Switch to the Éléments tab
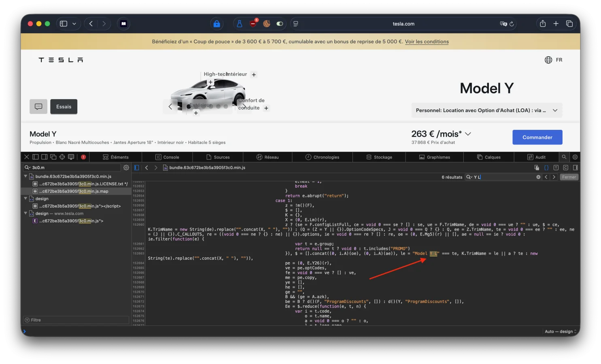The image size is (601, 364). coord(116,157)
